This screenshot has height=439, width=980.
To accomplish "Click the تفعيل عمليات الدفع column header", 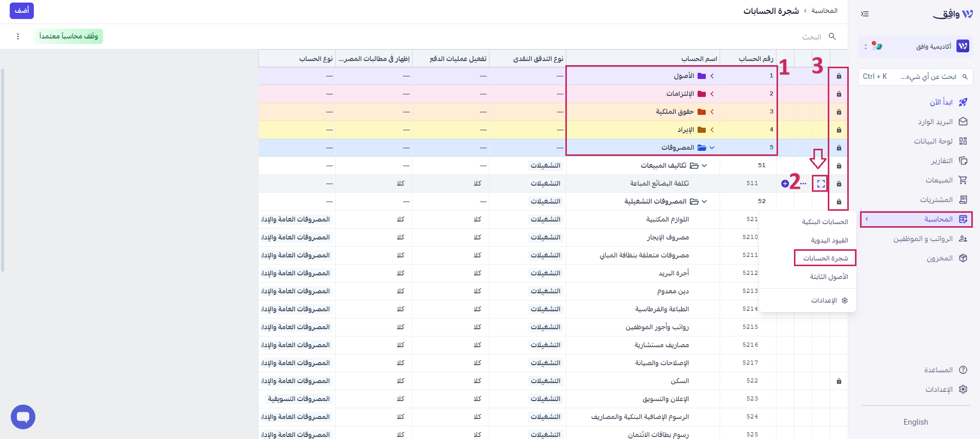I will pyautogui.click(x=451, y=58).
